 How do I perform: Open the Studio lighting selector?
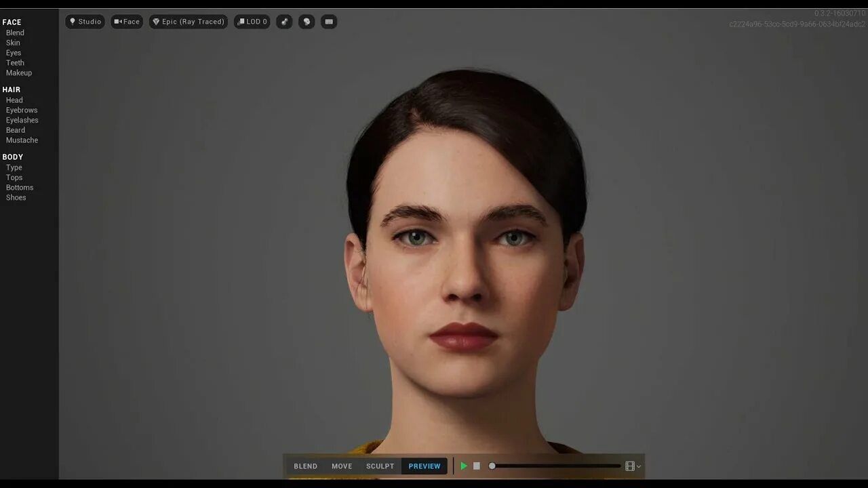[85, 22]
